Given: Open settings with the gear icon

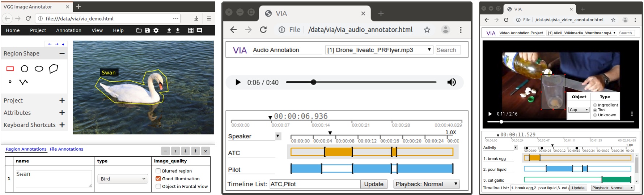Looking at the screenshot, I should click(156, 30).
